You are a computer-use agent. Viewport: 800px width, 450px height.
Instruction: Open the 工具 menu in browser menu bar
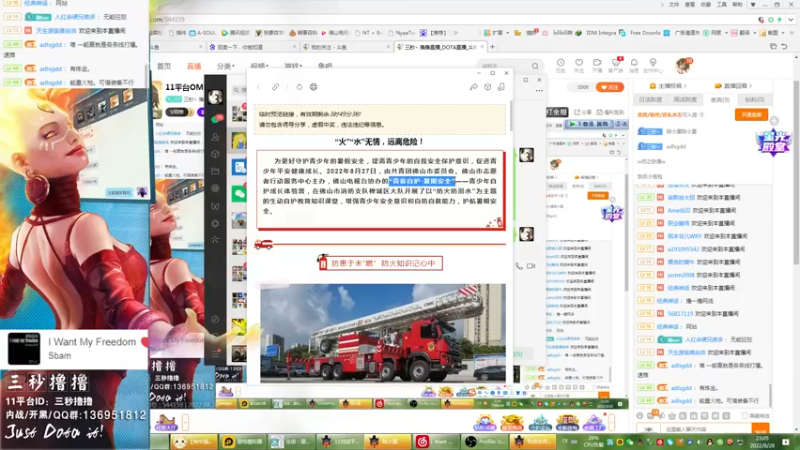pyautogui.click(x=721, y=5)
